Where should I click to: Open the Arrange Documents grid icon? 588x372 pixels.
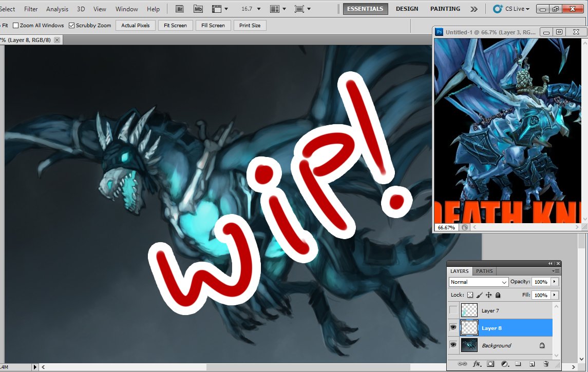tap(275, 9)
